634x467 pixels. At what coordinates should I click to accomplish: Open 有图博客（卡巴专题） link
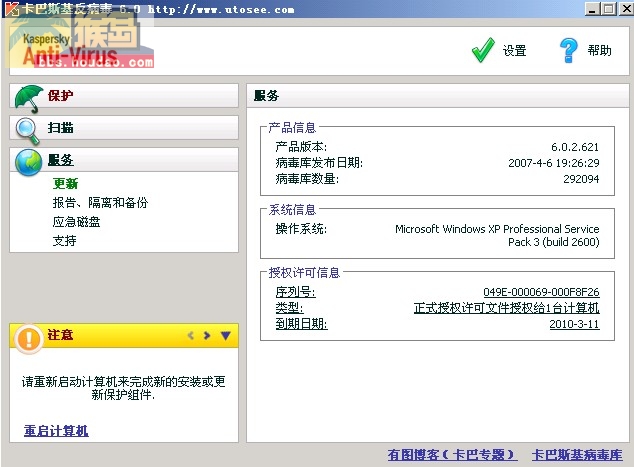(452, 455)
